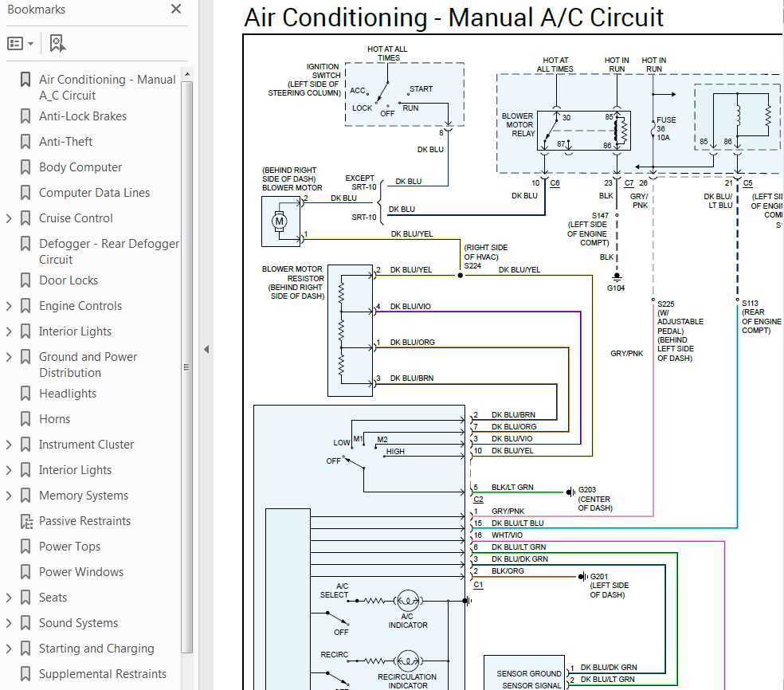Click bookmark icon beside Instrument Cluster
784x690 pixels.
click(25, 444)
